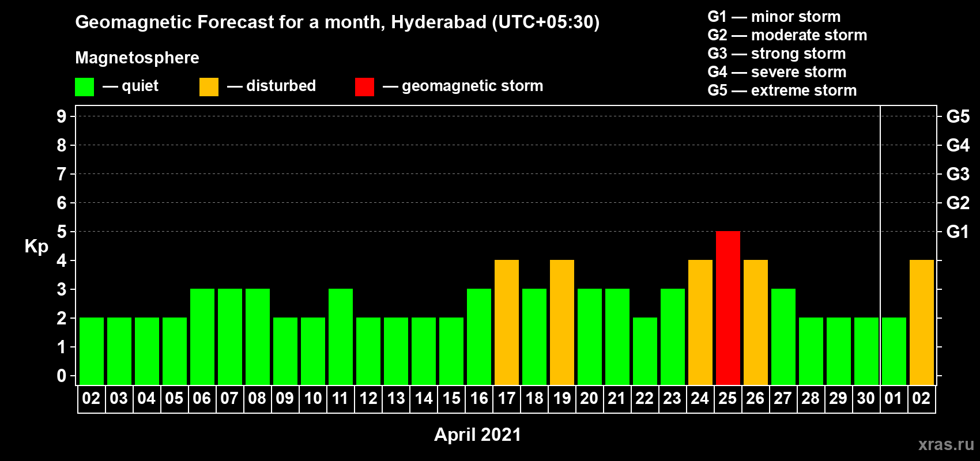Image resolution: width=980 pixels, height=461 pixels.
Task: Click the right-axis 'G1' label
Action: [x=958, y=232]
